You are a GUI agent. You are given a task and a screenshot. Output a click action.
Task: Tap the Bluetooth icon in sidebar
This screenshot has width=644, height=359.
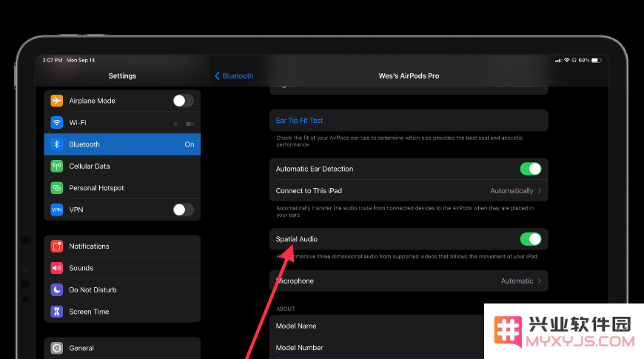tap(57, 144)
